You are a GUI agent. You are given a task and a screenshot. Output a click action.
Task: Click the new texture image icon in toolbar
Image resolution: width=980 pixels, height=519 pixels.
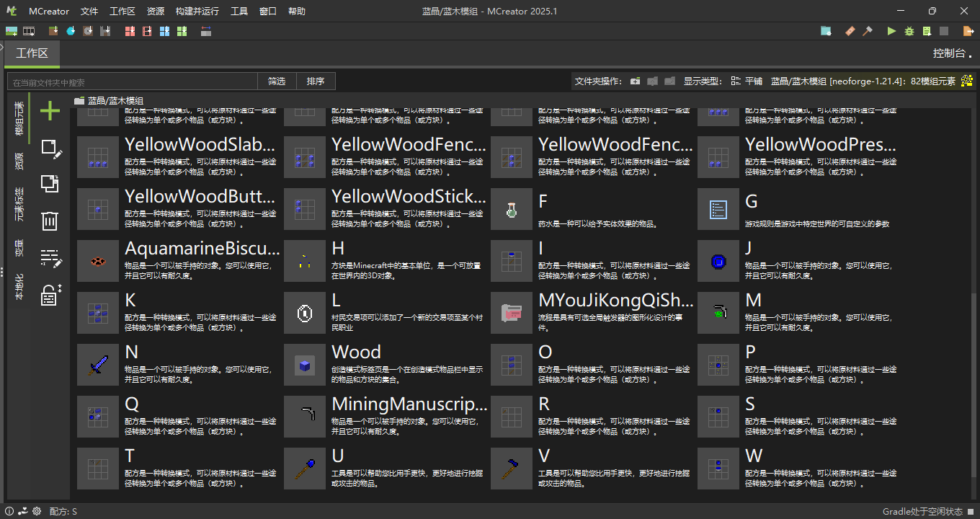[x=12, y=31]
